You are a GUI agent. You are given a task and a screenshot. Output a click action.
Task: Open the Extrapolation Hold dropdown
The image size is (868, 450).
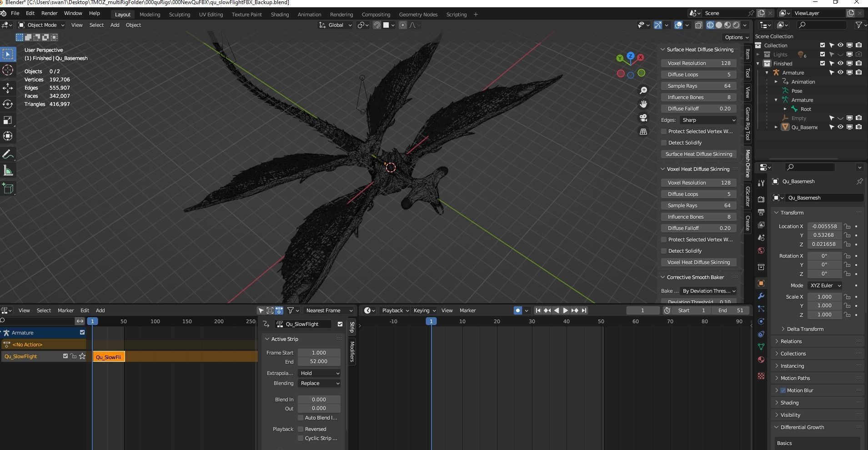click(319, 373)
